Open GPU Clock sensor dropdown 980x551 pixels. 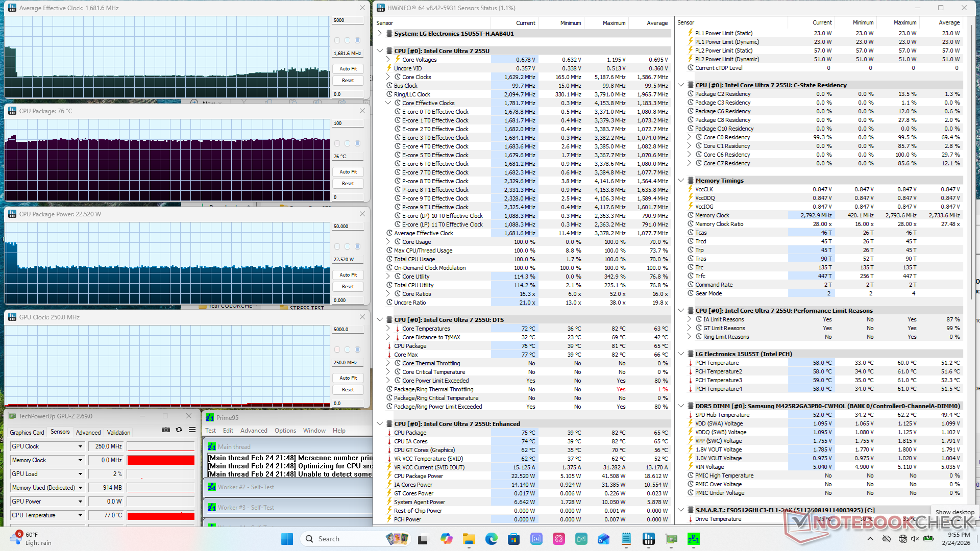click(80, 446)
